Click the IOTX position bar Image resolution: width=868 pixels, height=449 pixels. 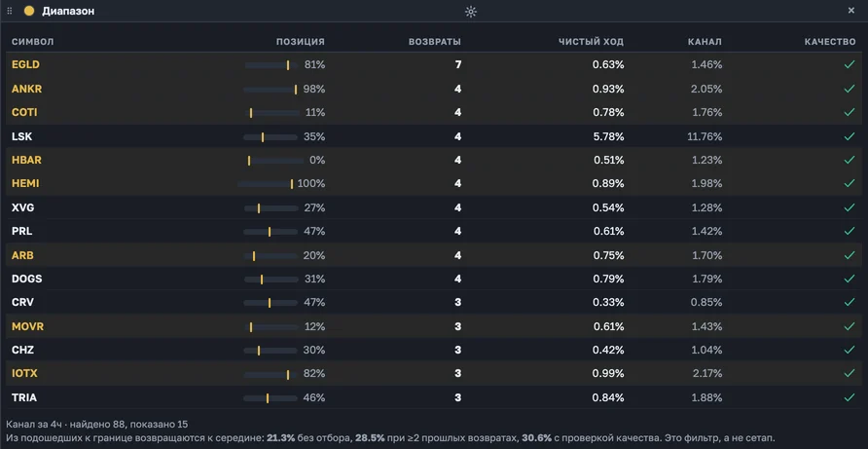tap(271, 374)
